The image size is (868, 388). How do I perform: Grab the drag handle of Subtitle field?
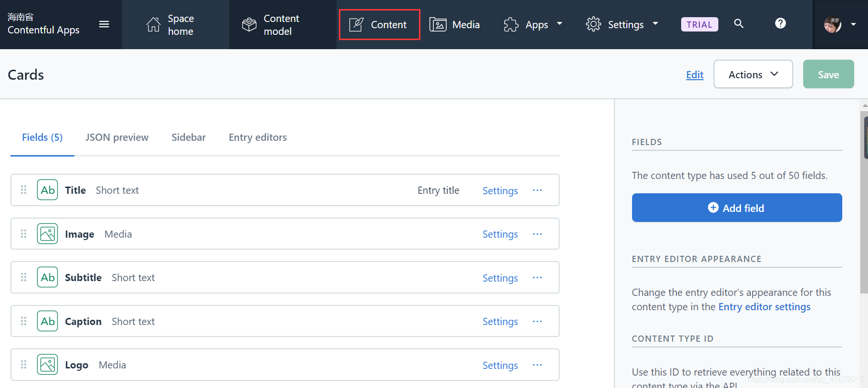pos(23,277)
